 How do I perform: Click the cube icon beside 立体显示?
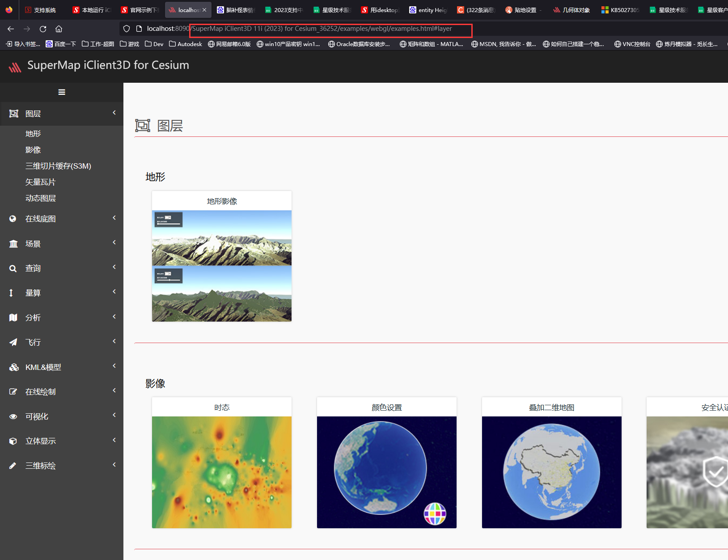(x=13, y=441)
